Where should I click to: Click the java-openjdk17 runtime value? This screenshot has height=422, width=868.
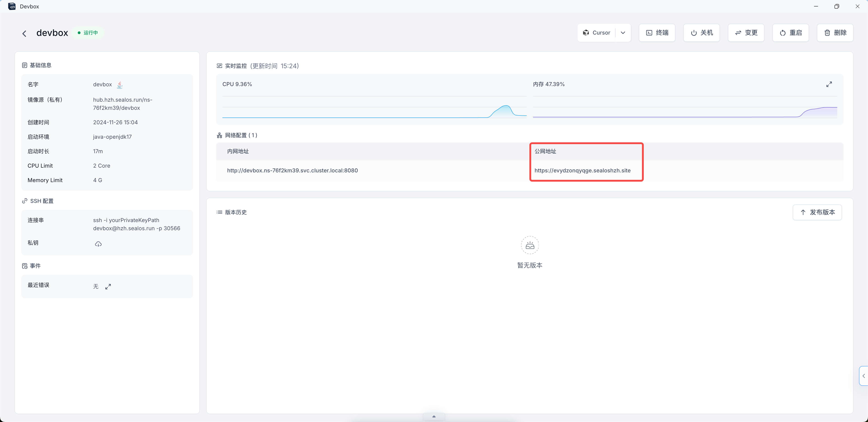[112, 137]
